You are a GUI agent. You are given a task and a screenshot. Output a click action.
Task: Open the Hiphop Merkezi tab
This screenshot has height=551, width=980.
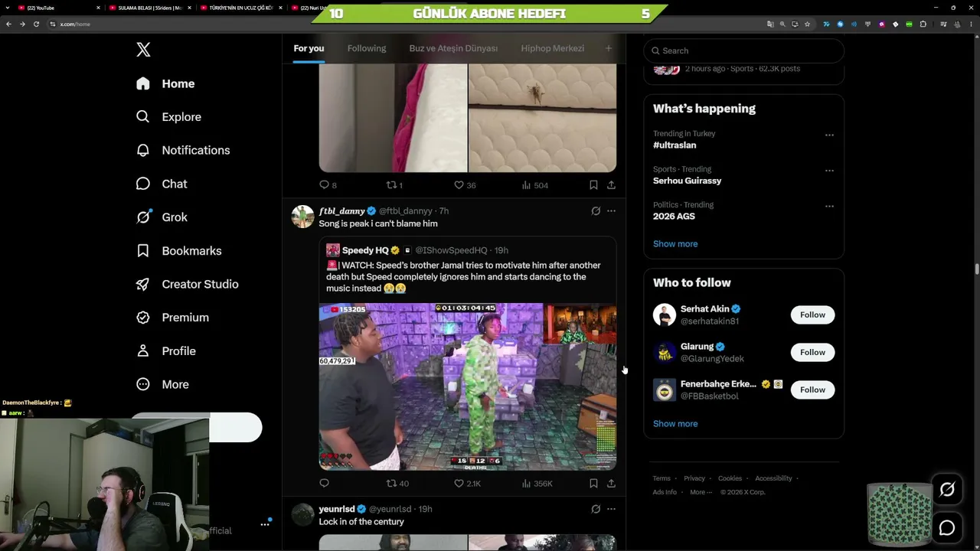552,48
